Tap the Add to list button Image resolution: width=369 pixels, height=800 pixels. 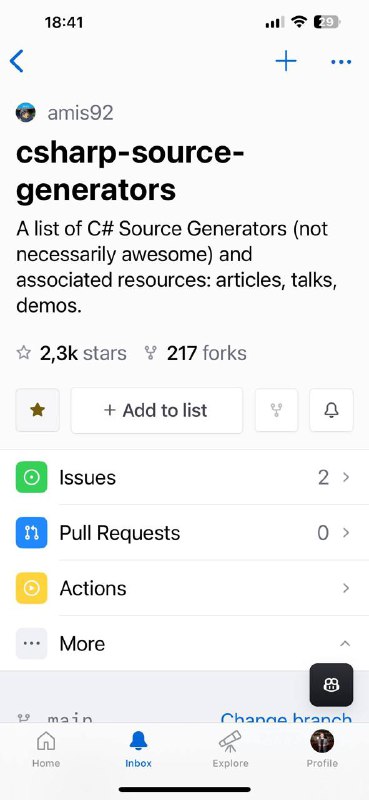(x=157, y=410)
